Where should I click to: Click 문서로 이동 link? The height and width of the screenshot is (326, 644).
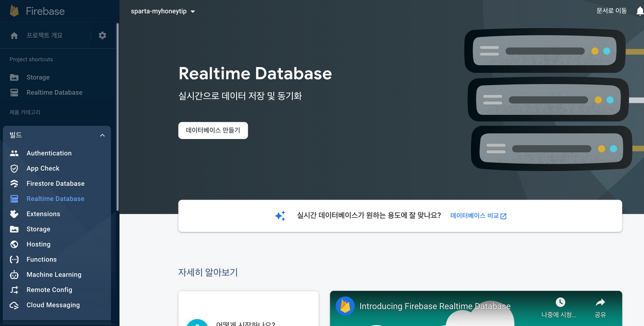pyautogui.click(x=611, y=11)
